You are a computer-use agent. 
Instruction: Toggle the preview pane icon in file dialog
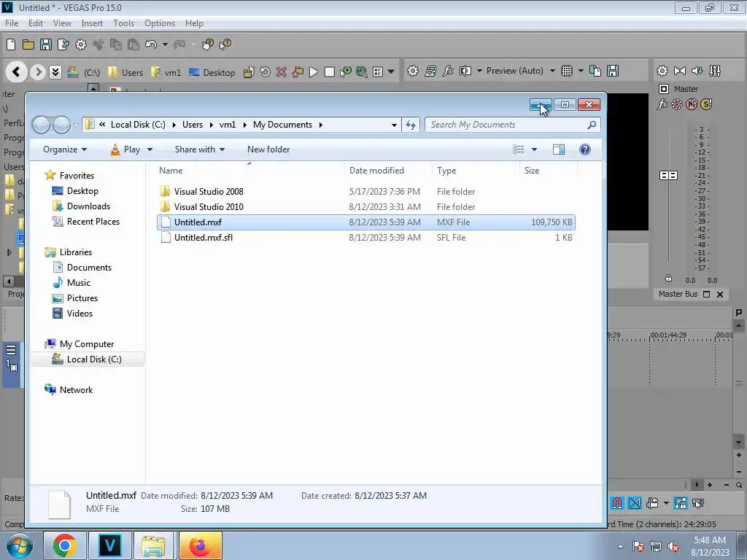tap(558, 149)
